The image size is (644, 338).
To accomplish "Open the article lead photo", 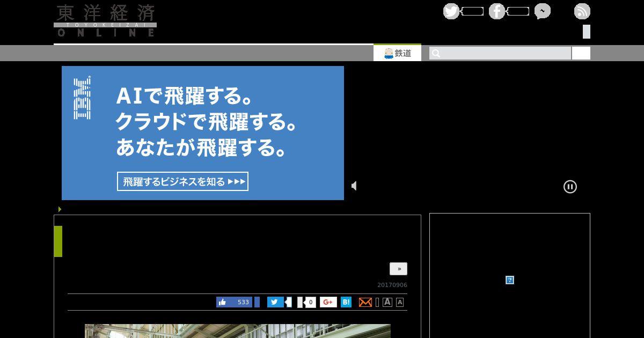I will click(238, 331).
